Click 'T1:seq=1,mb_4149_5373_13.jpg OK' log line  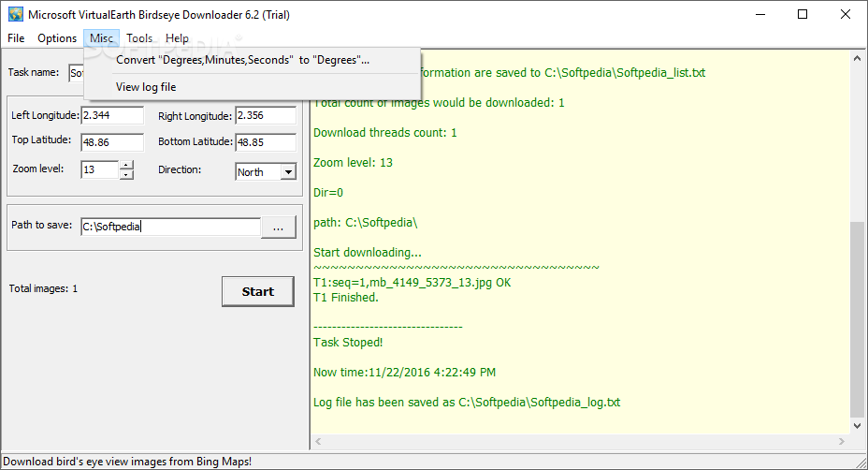point(412,283)
